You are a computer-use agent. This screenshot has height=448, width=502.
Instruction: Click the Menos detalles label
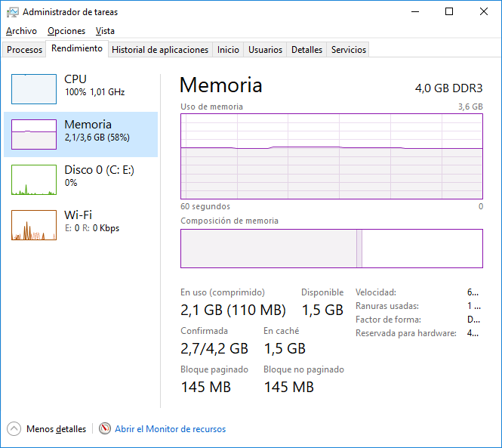[56, 429]
